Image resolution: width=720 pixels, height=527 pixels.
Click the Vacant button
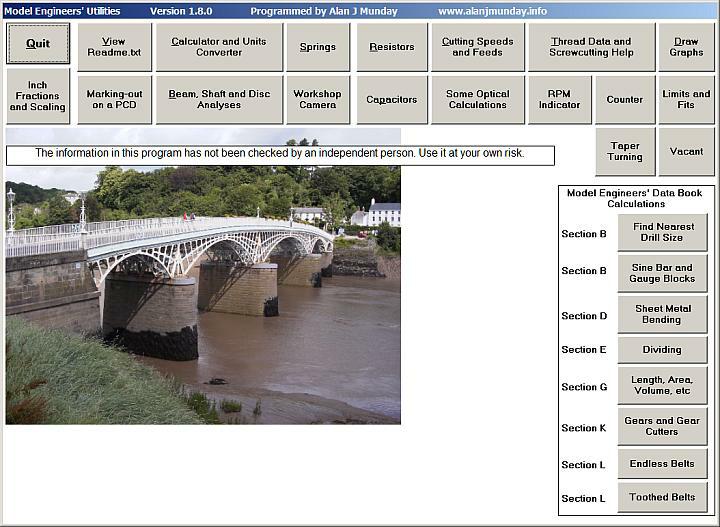(x=686, y=151)
